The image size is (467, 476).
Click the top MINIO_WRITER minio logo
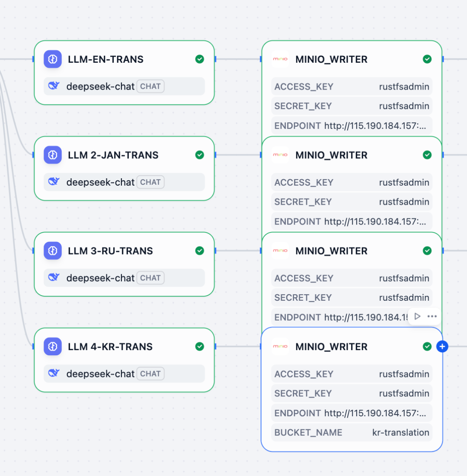pyautogui.click(x=280, y=59)
